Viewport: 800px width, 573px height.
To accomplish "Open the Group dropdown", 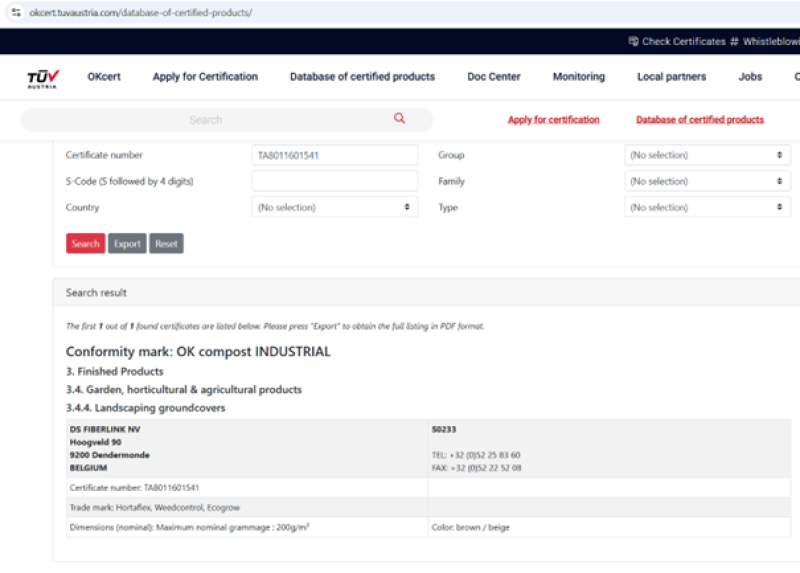I will 707,155.
